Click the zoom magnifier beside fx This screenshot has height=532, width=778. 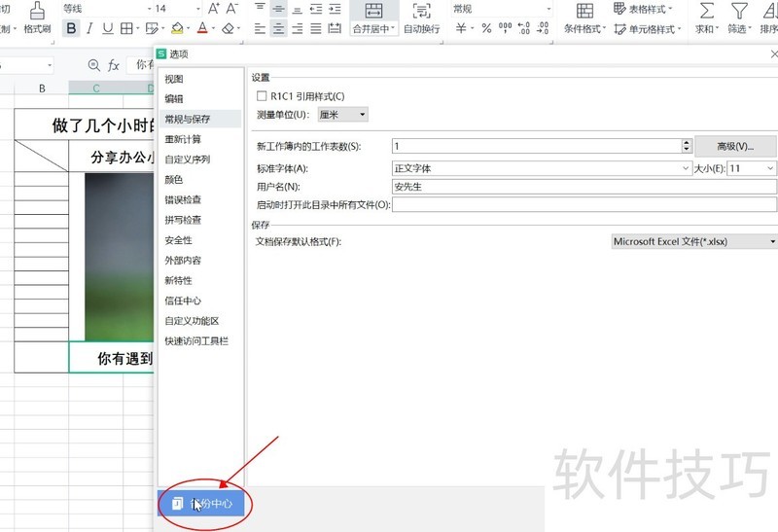click(93, 65)
